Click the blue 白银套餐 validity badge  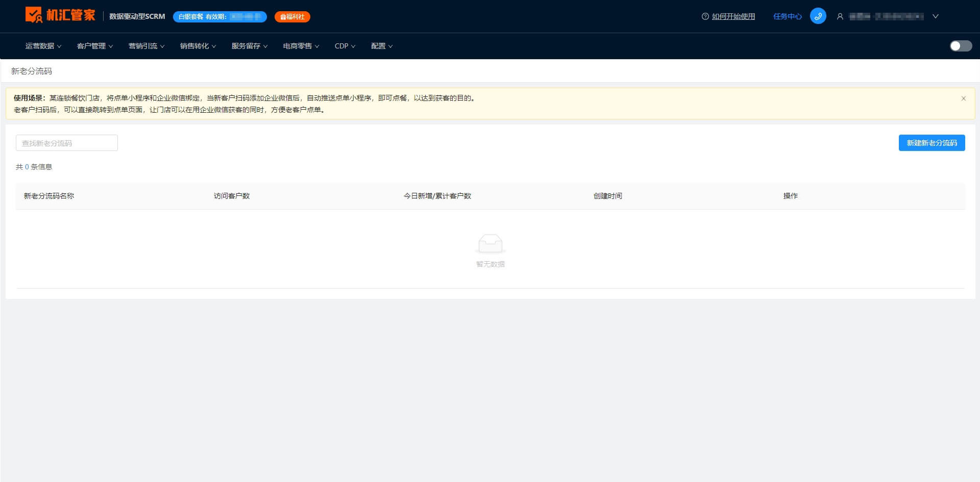coord(220,17)
